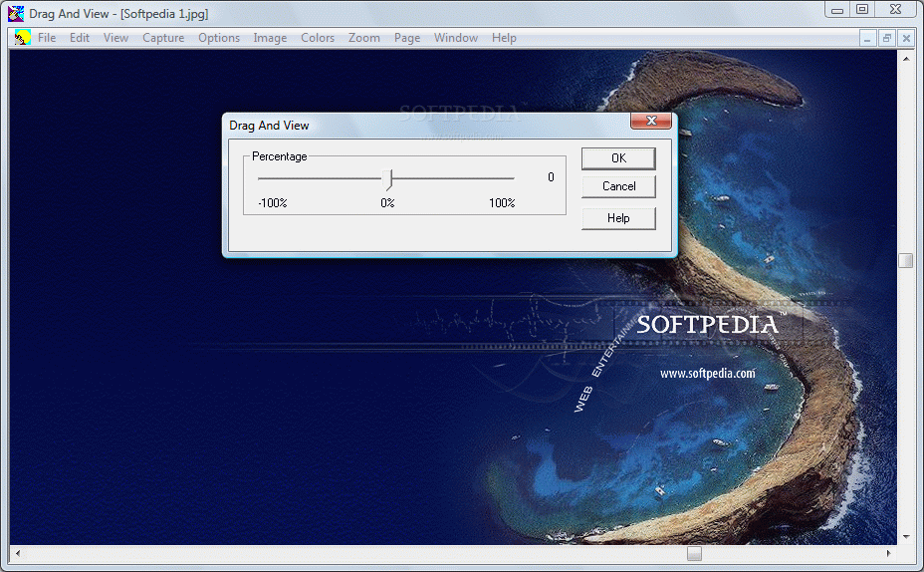This screenshot has height=572, width=924.
Task: Click the "100%" slider label
Action: tap(502, 203)
